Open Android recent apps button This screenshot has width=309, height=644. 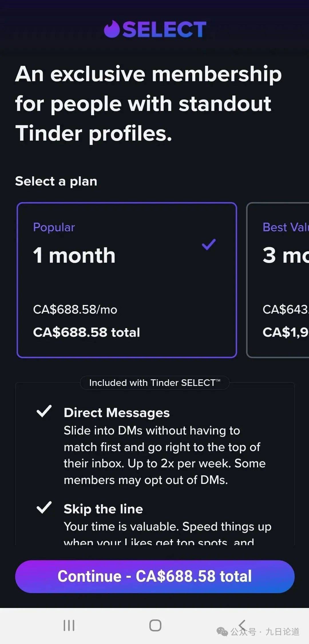tap(69, 625)
